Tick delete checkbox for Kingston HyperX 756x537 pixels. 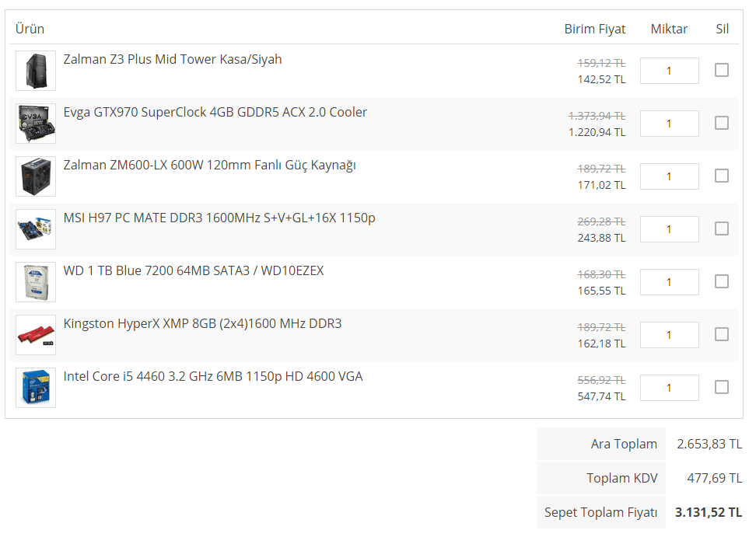click(721, 334)
